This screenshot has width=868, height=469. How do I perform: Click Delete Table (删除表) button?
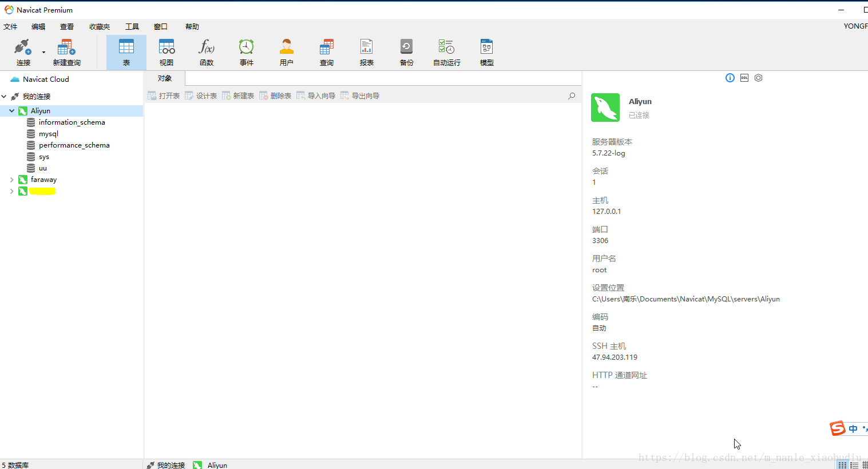point(275,96)
